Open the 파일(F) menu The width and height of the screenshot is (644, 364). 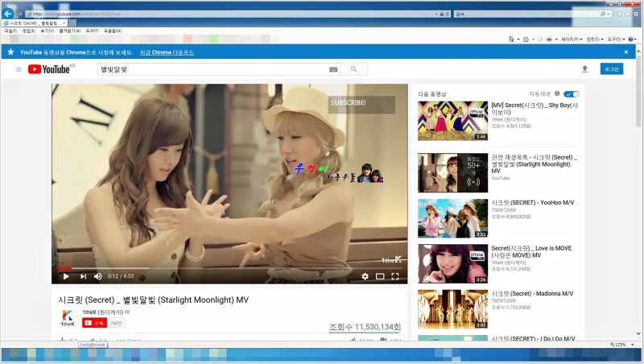[10, 31]
